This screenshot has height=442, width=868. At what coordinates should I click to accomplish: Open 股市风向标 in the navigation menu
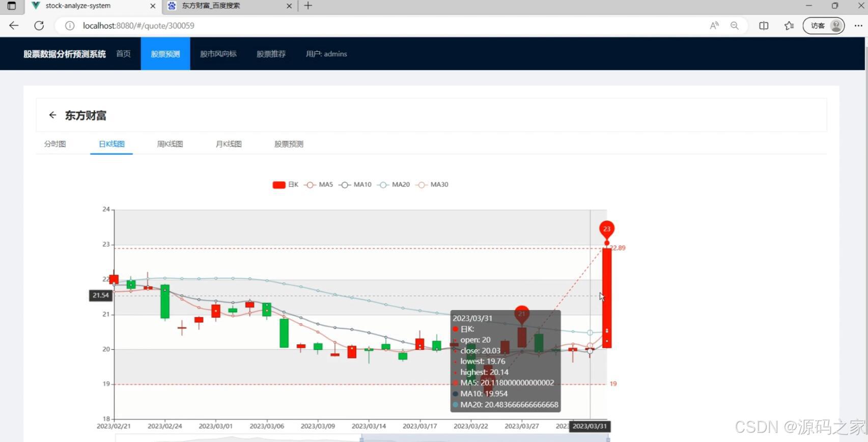coord(218,54)
